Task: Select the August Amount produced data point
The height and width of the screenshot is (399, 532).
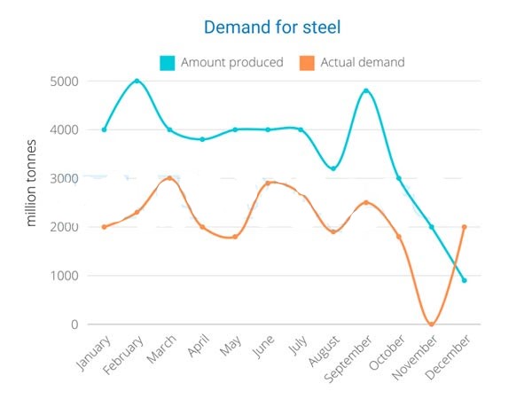Action: [x=333, y=168]
